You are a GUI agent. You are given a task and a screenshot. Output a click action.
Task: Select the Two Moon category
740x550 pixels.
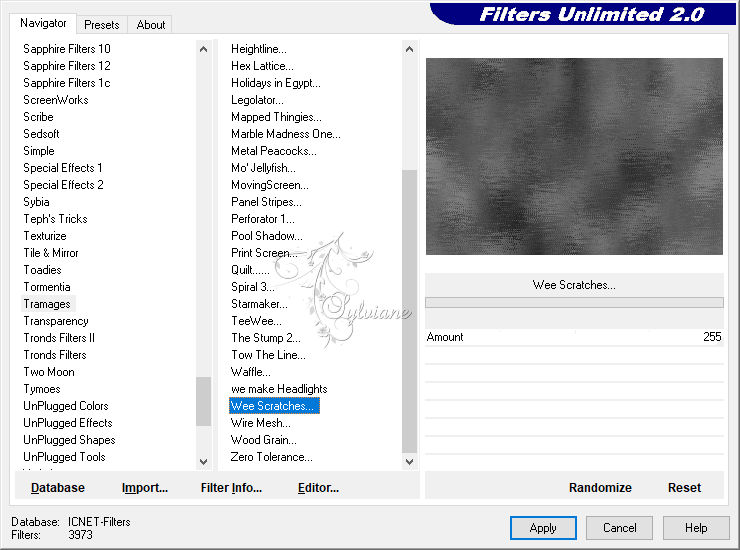click(49, 372)
